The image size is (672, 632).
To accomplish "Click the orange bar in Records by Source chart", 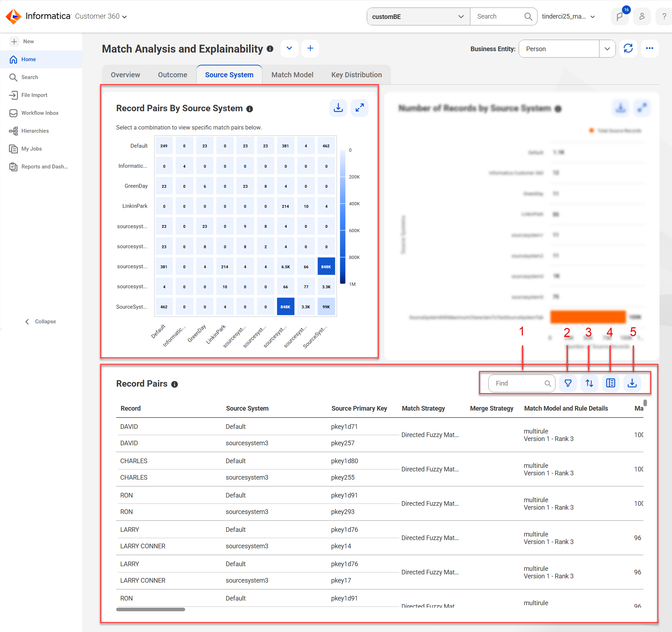I will (588, 317).
